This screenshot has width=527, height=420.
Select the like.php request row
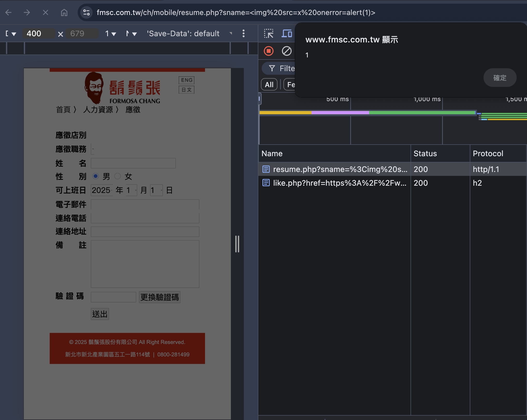coord(393,183)
